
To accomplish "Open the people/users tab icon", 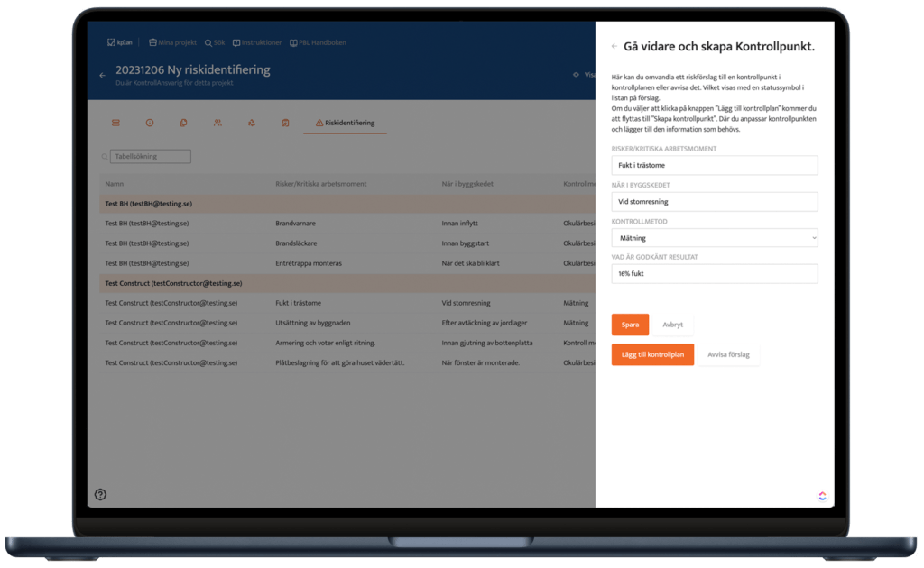I will point(217,123).
